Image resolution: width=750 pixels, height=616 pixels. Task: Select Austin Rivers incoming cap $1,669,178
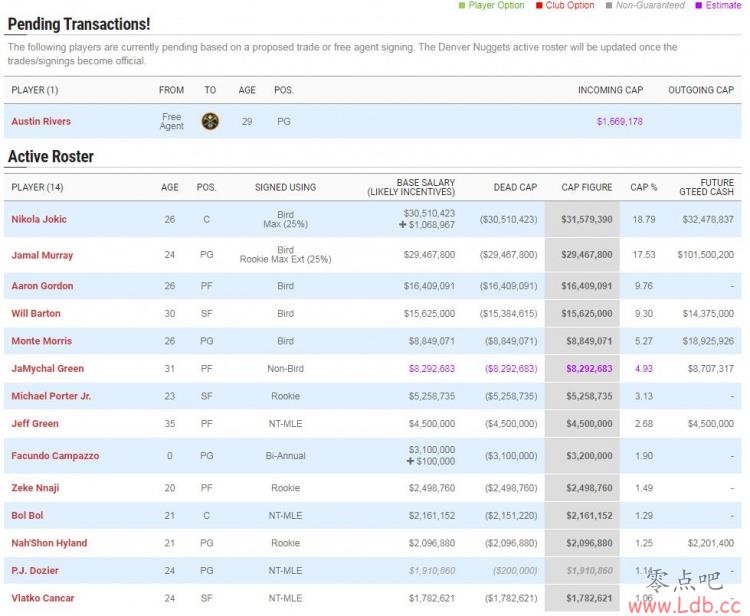[619, 121]
